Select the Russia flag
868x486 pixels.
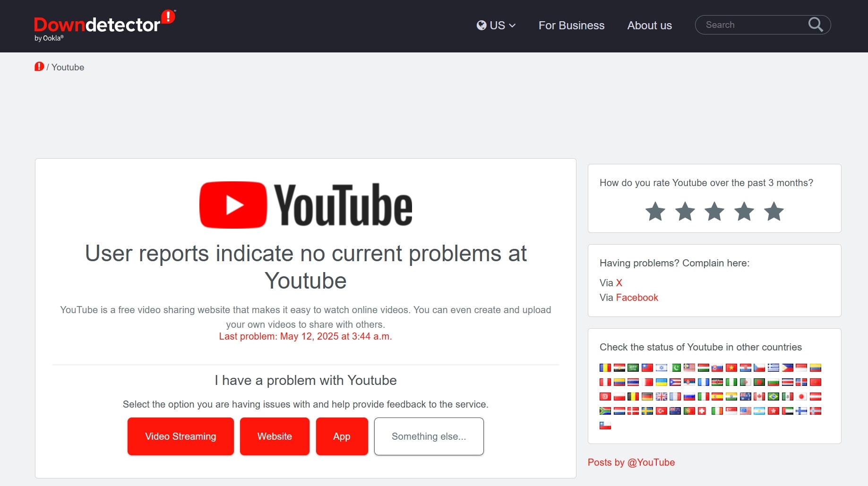[689, 396]
